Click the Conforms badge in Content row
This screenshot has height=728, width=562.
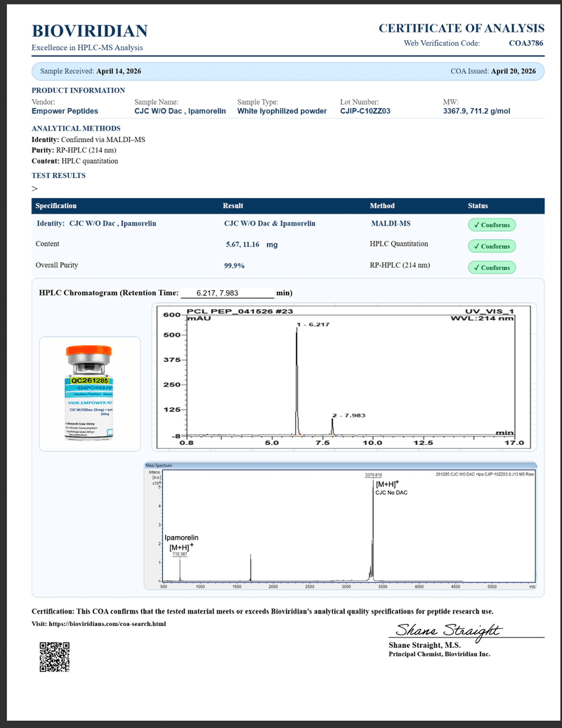[492, 246]
